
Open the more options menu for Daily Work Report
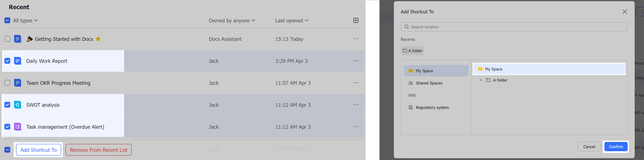[356, 61]
